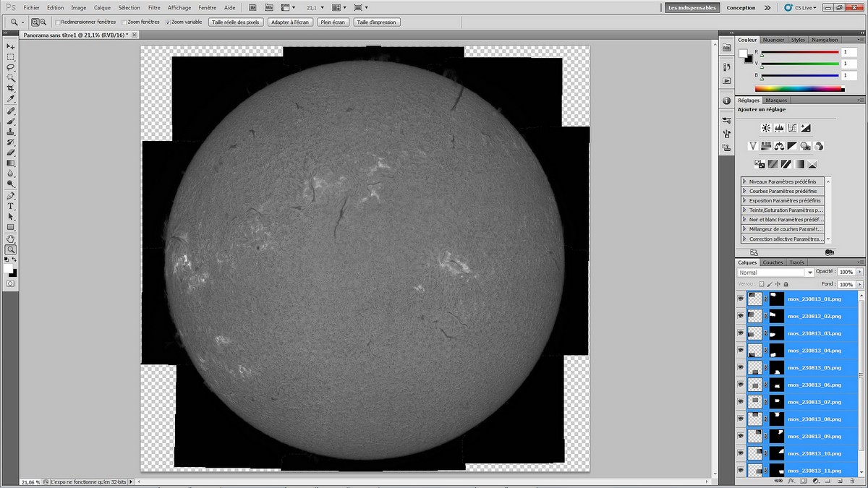868x488 pixels.
Task: Hide layer mos_230813_03.png
Action: click(741, 333)
